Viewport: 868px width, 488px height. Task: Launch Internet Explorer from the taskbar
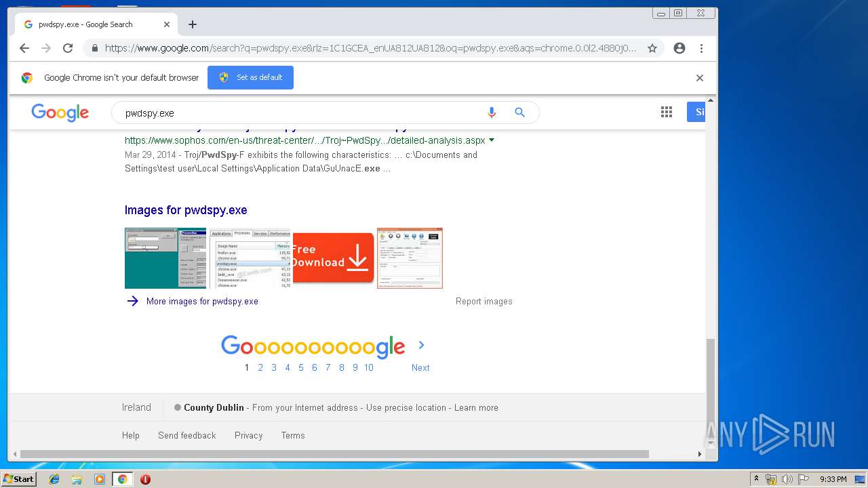54,479
